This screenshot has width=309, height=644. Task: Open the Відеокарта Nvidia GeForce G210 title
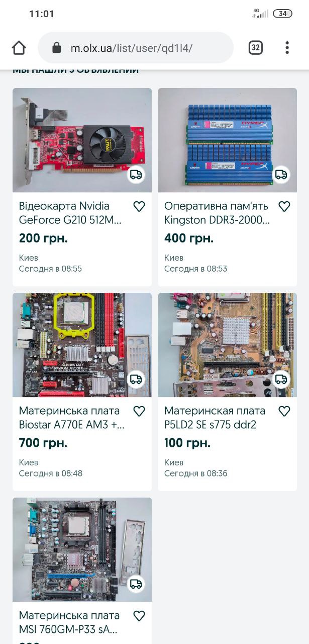tap(70, 213)
